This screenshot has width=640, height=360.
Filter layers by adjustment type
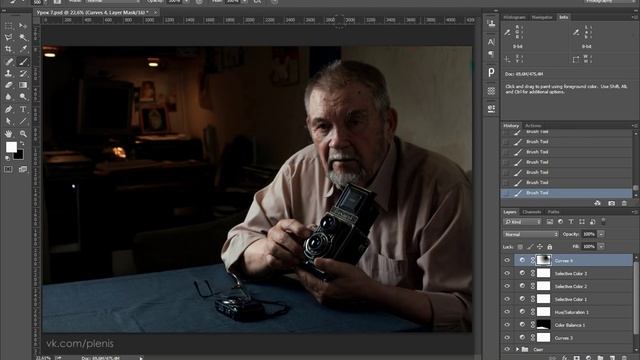(560, 222)
